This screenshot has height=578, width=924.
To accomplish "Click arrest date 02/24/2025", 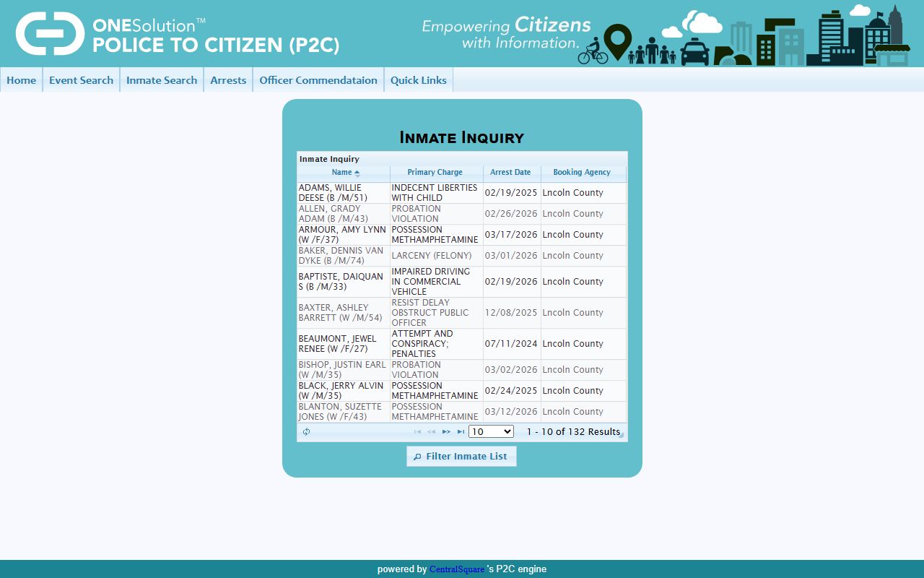I will [x=511, y=391].
